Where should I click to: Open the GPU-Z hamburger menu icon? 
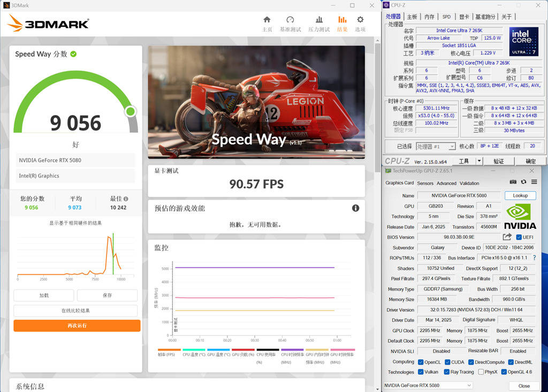(534, 182)
